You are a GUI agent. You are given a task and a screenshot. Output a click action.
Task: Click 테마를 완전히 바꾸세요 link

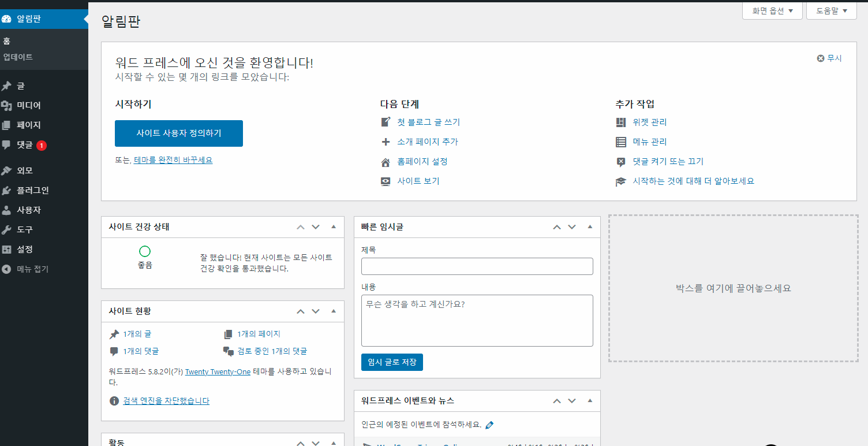[173, 160]
